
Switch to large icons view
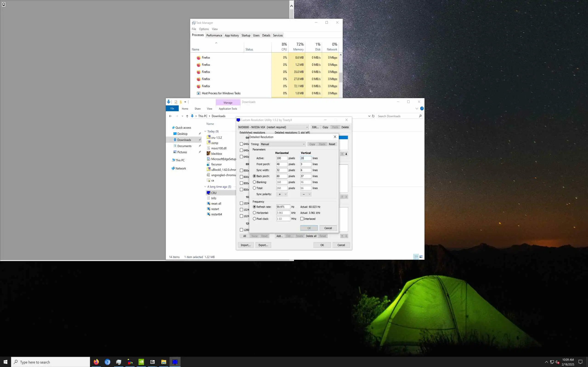pyautogui.click(x=421, y=257)
